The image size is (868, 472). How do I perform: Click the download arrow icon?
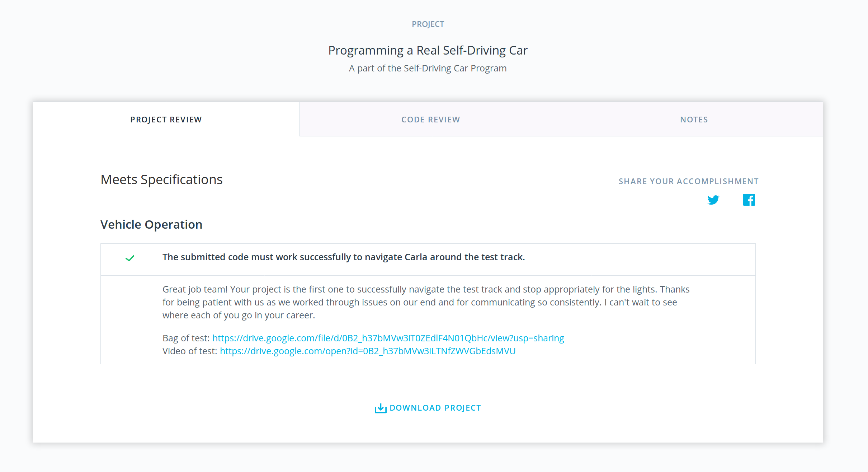point(380,408)
